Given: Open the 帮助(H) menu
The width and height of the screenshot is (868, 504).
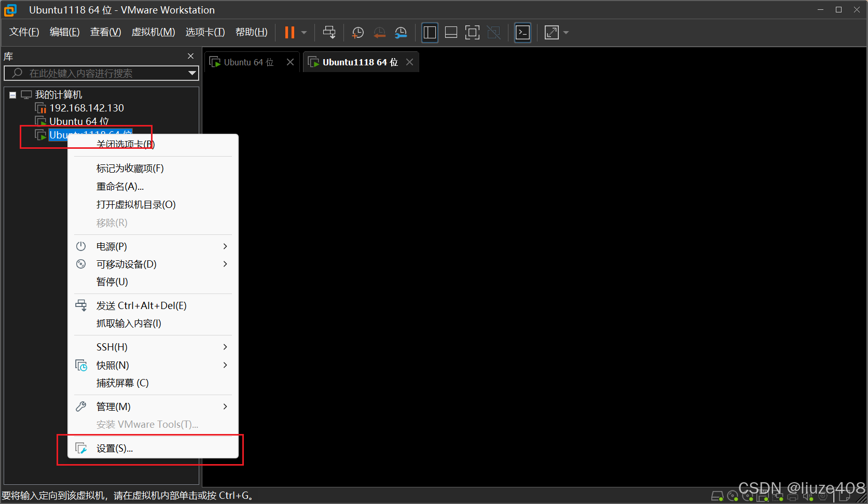Looking at the screenshot, I should click(252, 32).
